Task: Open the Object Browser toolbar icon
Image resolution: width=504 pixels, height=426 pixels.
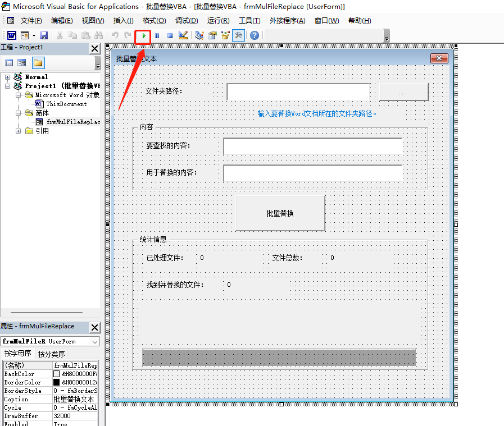Action: click(x=225, y=36)
